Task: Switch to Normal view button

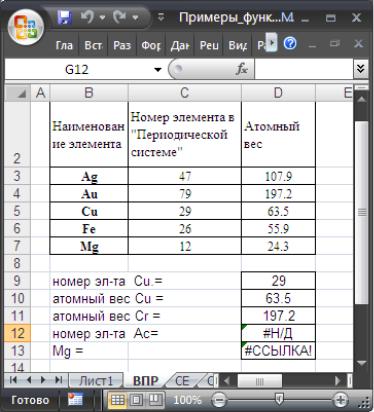Action: pyautogui.click(x=117, y=400)
